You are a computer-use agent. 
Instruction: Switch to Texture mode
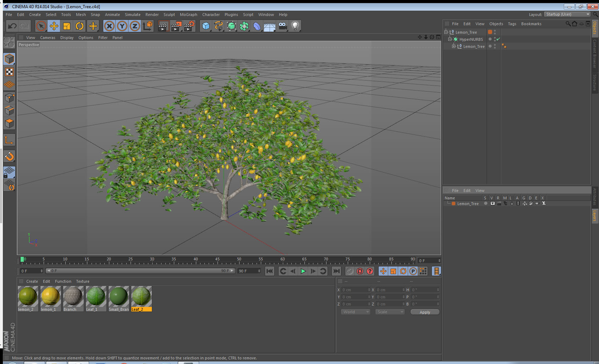[9, 72]
